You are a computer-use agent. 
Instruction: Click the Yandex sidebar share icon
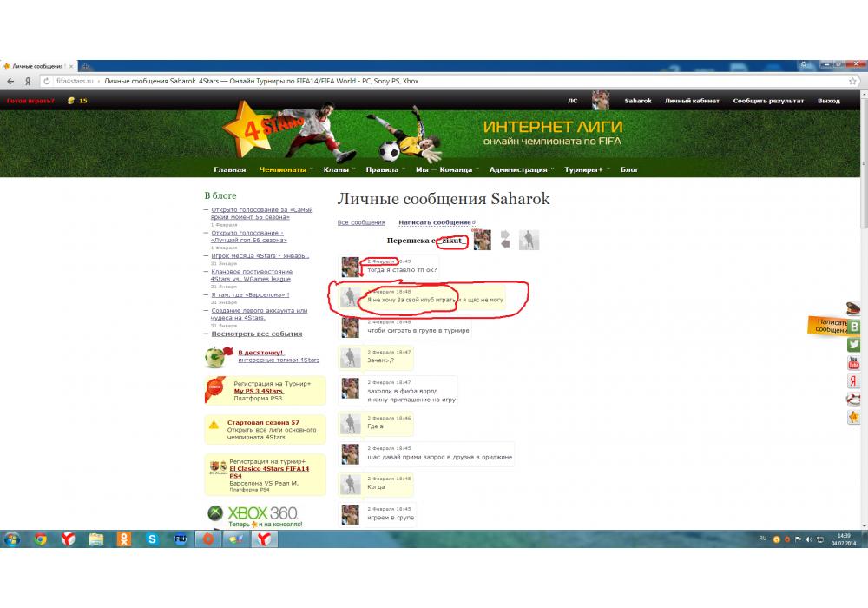point(854,381)
